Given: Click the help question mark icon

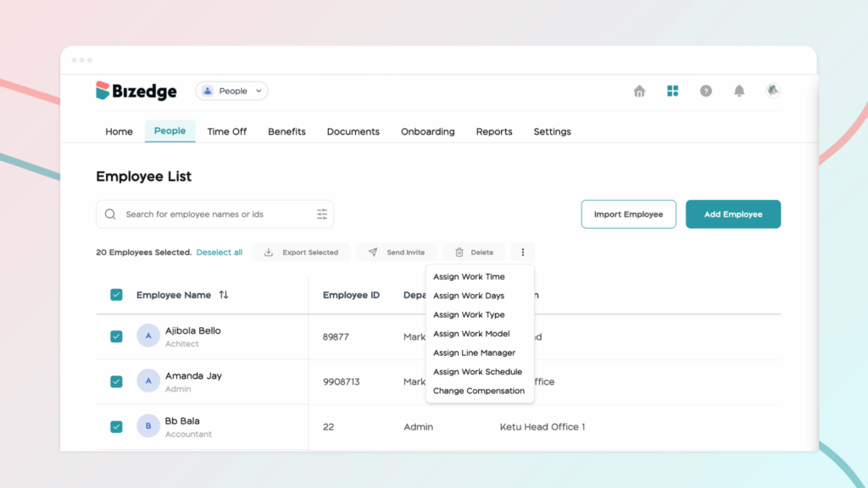Looking at the screenshot, I should pyautogui.click(x=705, y=91).
